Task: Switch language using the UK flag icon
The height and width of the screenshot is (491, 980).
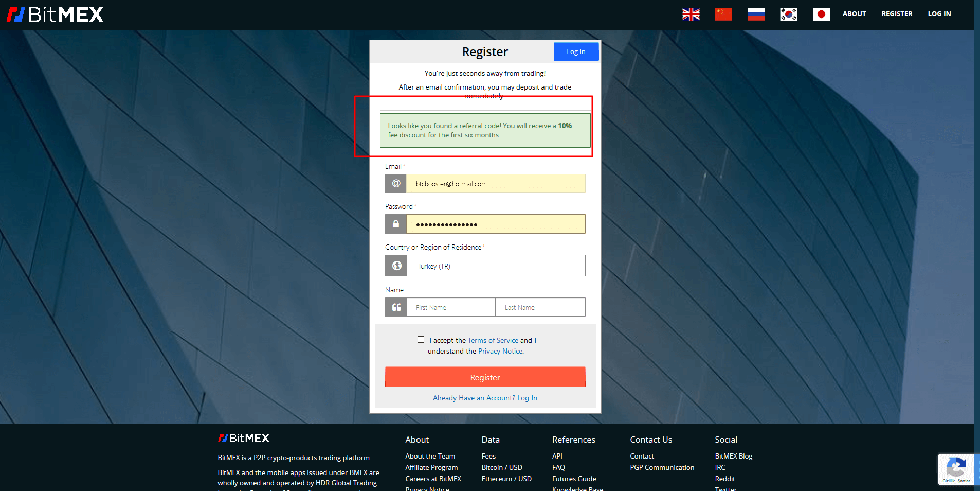Action: tap(691, 14)
